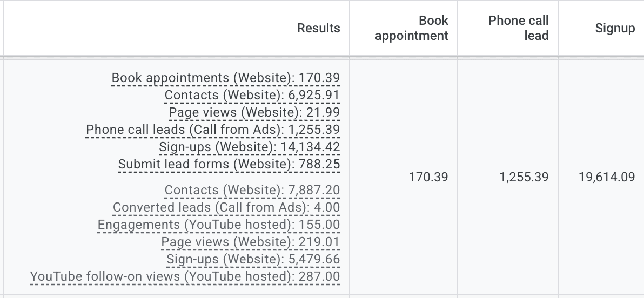Select the 170.39 Book appointment cell value

(x=428, y=177)
